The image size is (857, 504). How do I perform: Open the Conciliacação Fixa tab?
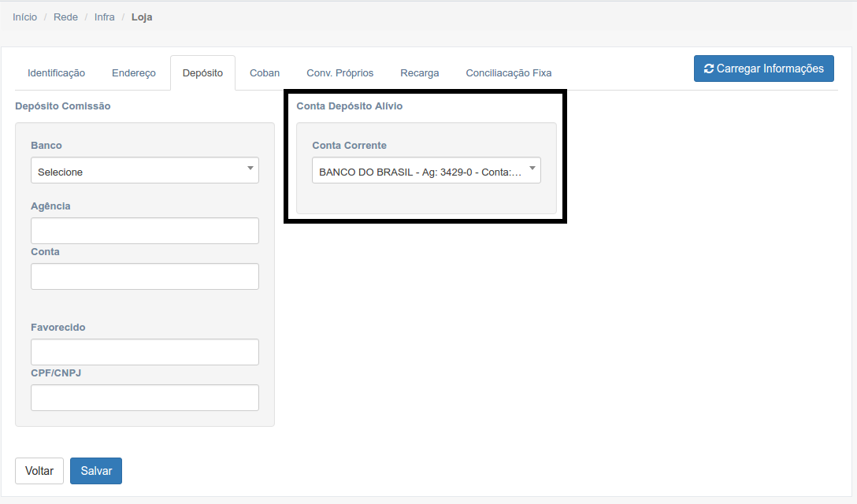pyautogui.click(x=509, y=73)
